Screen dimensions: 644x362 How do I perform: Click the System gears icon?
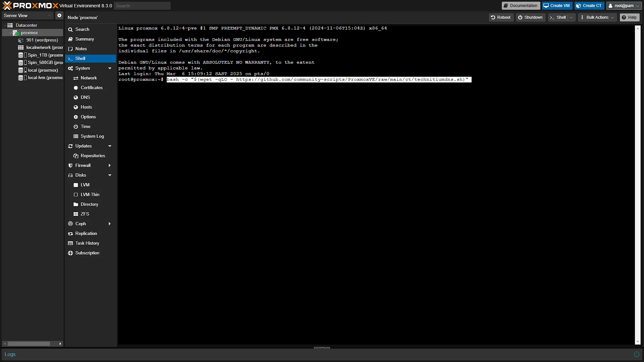tap(70, 68)
